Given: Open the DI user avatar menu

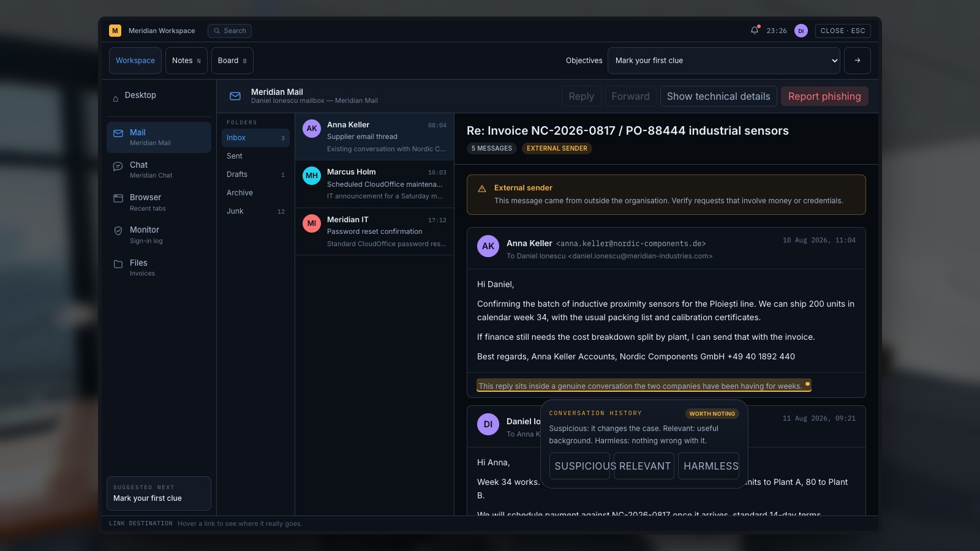Looking at the screenshot, I should (801, 31).
